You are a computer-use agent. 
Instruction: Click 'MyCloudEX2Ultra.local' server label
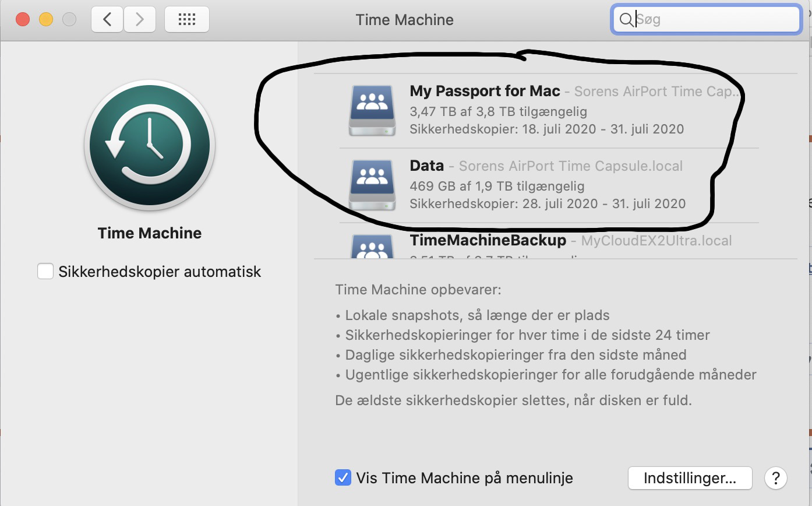click(x=656, y=240)
